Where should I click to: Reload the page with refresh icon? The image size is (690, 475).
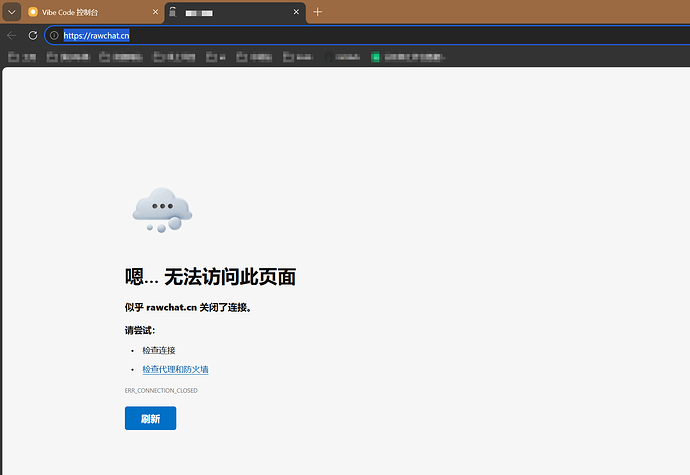point(33,35)
